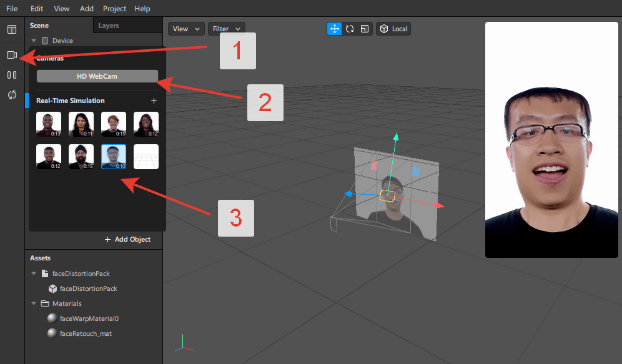622x364 pixels.
Task: Switch to the Layers tab
Action: 109,26
